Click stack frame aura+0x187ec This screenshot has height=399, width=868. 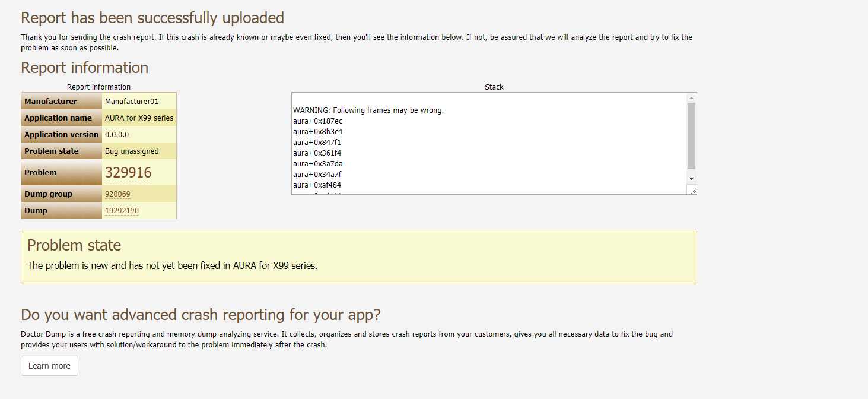pos(317,121)
